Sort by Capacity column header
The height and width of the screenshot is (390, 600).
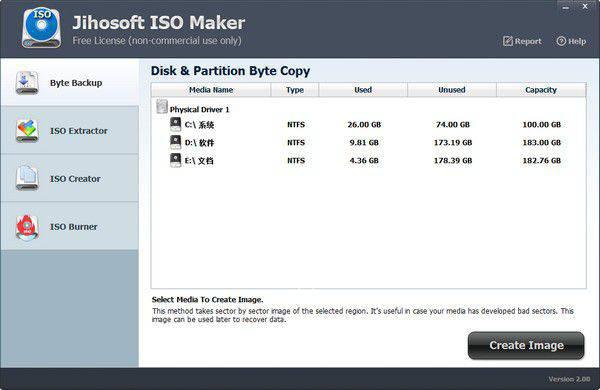pos(541,90)
